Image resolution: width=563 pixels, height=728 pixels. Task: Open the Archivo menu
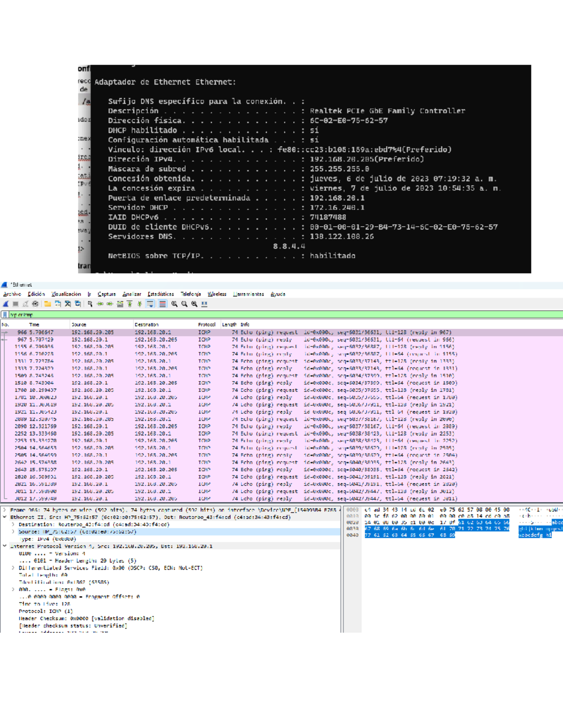click(x=12, y=294)
